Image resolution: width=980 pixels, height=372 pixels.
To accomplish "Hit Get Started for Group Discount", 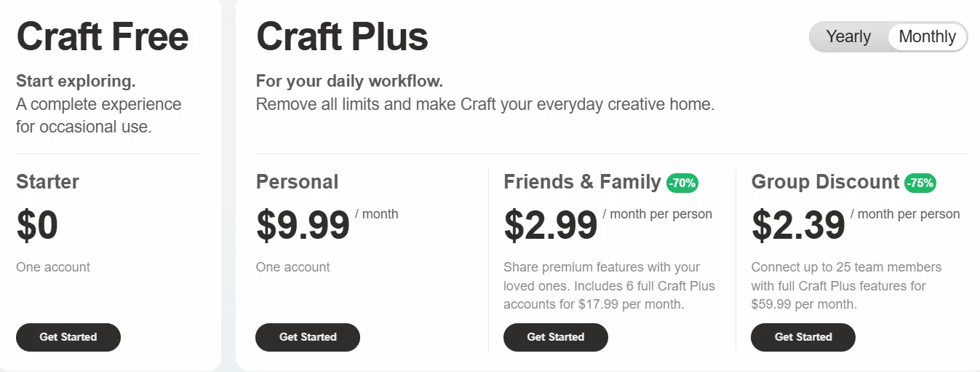I will pyautogui.click(x=802, y=337).
